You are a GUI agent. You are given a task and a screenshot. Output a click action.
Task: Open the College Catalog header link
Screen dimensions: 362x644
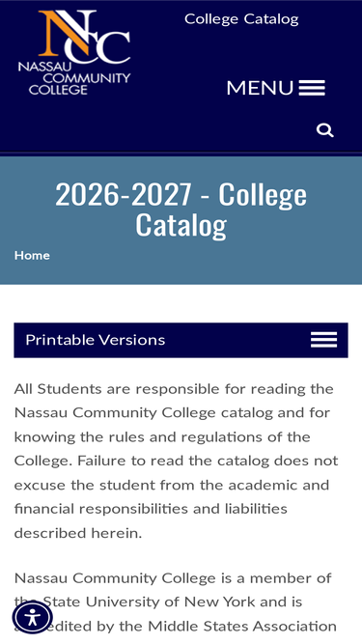click(241, 19)
